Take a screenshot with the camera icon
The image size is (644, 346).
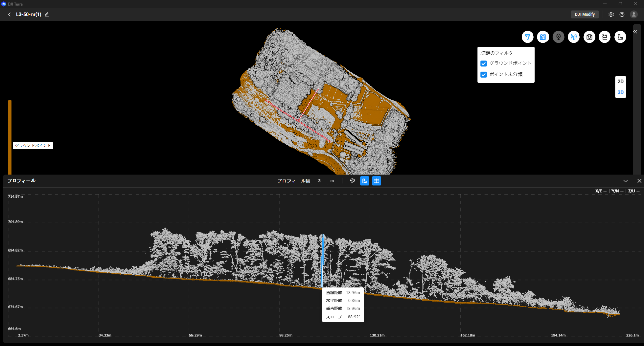[589, 37]
